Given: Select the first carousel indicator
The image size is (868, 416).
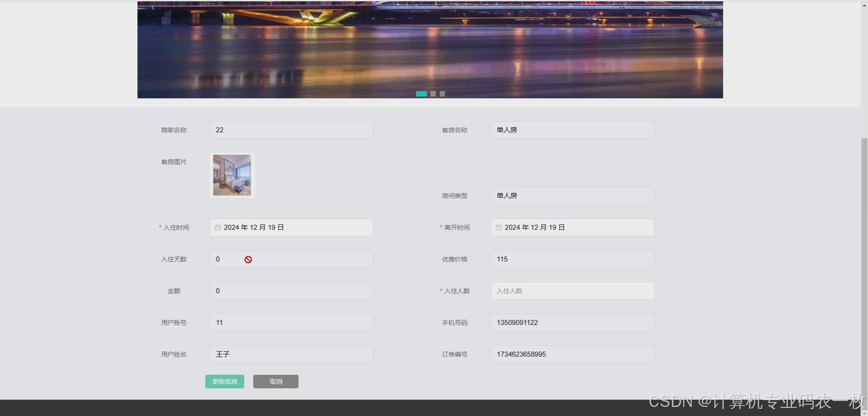Looking at the screenshot, I should coord(421,94).
